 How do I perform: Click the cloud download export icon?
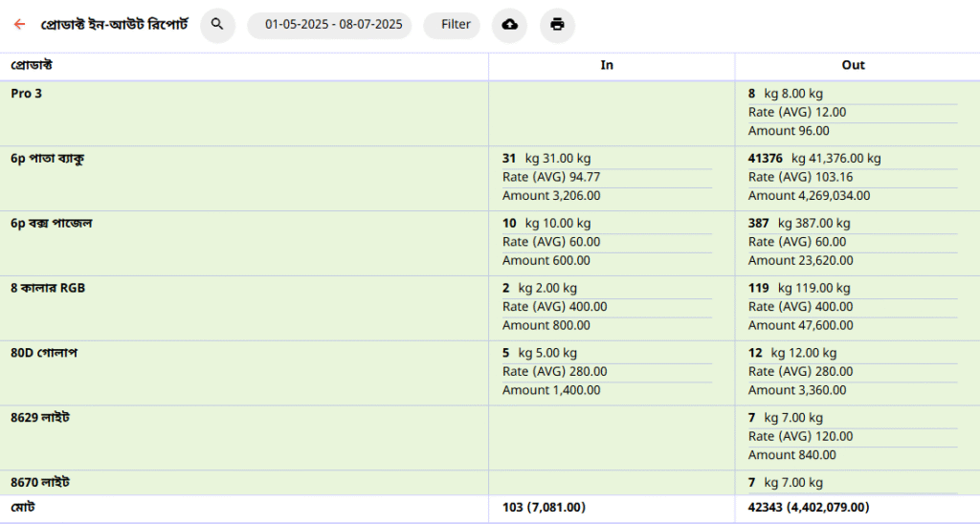pyautogui.click(x=509, y=25)
